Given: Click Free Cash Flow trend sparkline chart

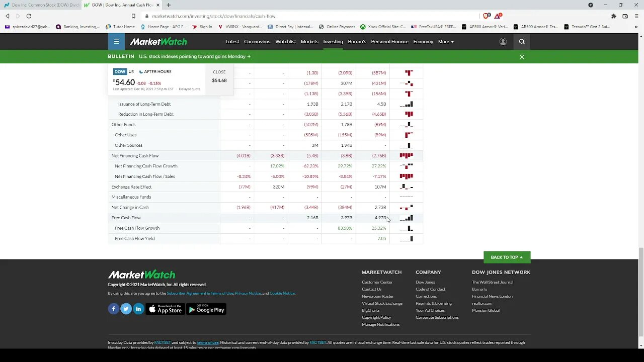Looking at the screenshot, I should pyautogui.click(x=407, y=218).
